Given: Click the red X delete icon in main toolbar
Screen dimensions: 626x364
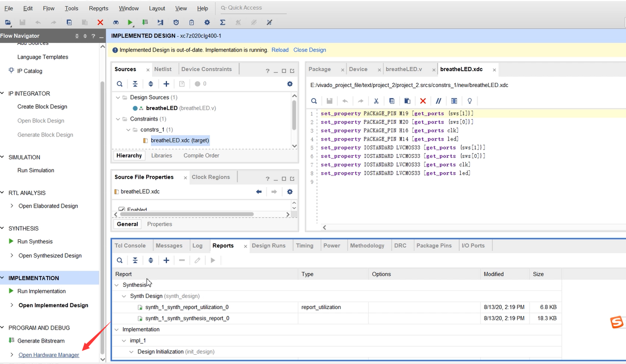Looking at the screenshot, I should tap(100, 22).
